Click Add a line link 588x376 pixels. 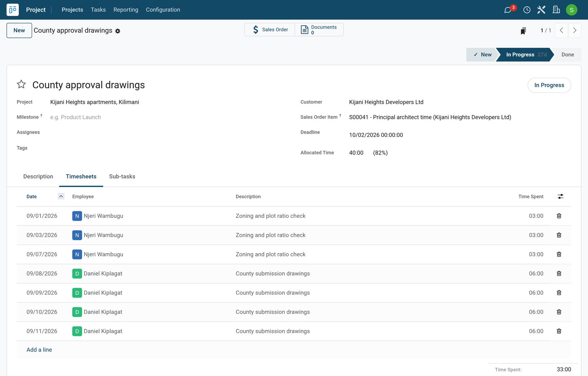[x=39, y=350]
